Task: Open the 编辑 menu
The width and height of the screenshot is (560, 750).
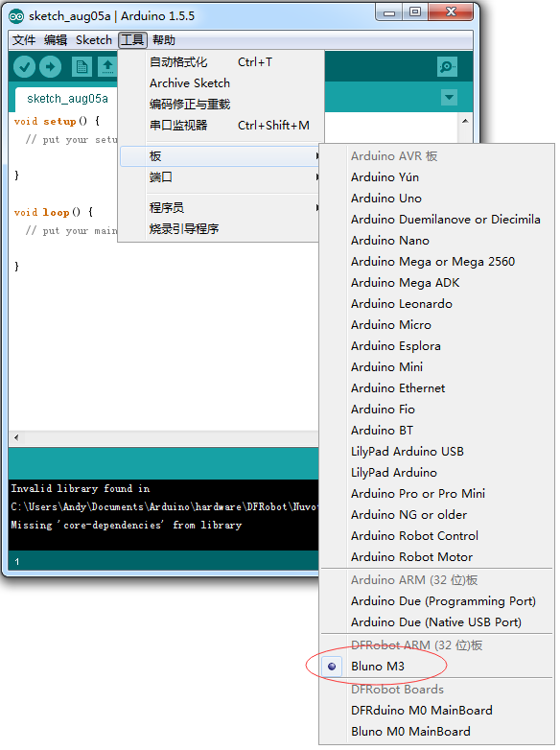Action: tap(56, 40)
